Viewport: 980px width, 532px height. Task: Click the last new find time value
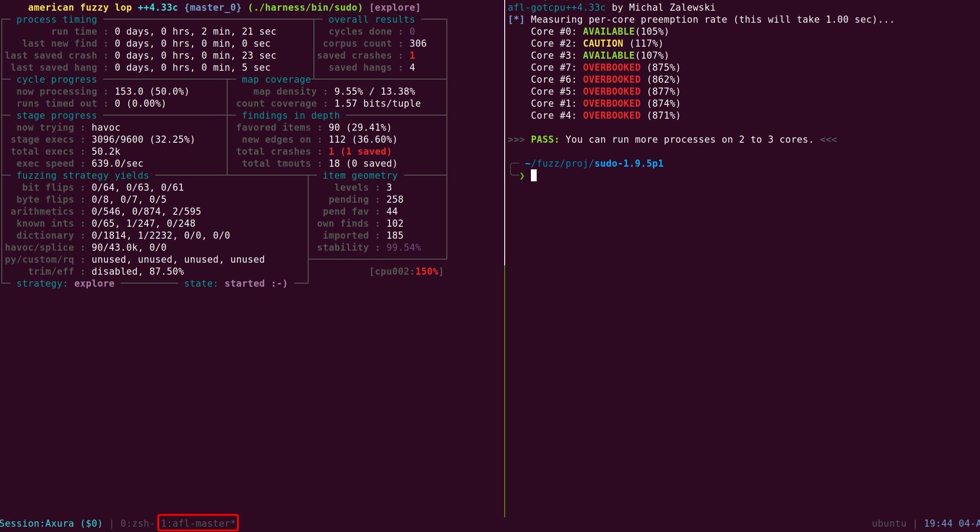192,43
